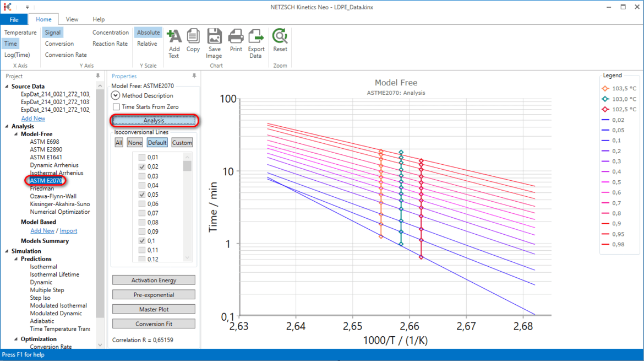Viewport: 644px width, 361px height.
Task: Select Isothermal Lifetime prediction
Action: click(54, 274)
